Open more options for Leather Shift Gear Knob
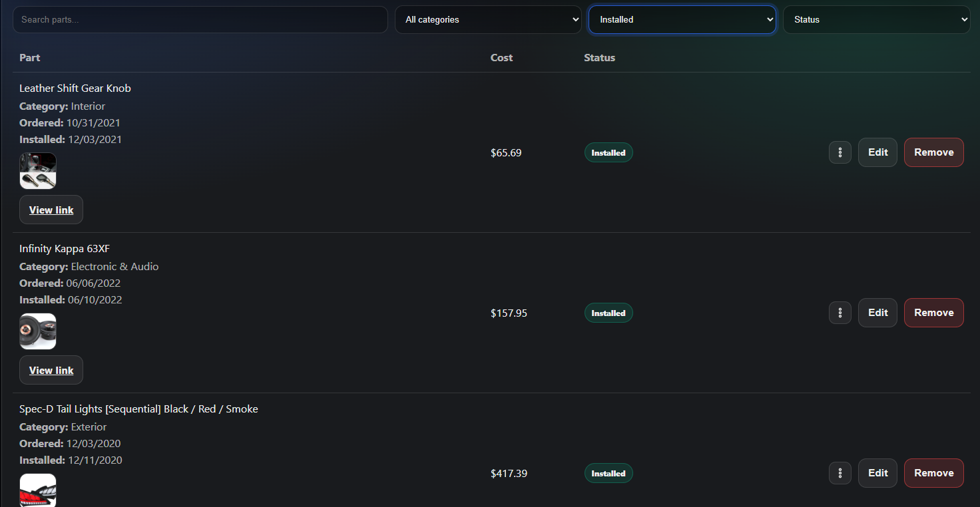980x507 pixels. (840, 152)
